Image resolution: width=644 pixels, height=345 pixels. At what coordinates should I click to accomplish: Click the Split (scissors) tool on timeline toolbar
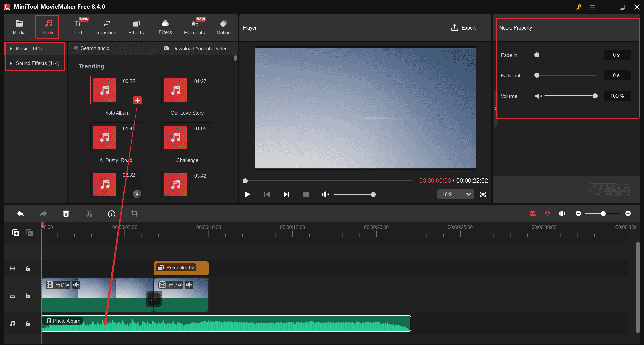point(89,213)
